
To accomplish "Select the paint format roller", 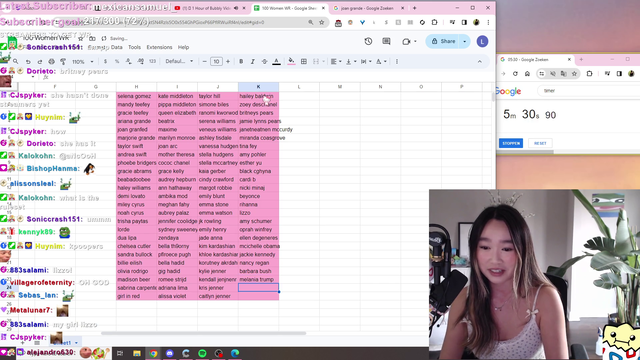I will 63,62.
